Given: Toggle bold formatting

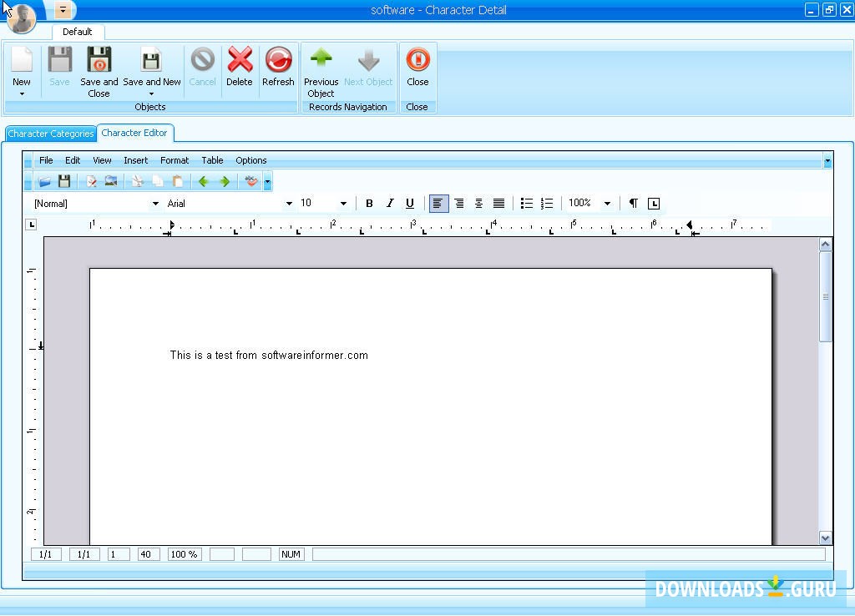Looking at the screenshot, I should tap(369, 204).
